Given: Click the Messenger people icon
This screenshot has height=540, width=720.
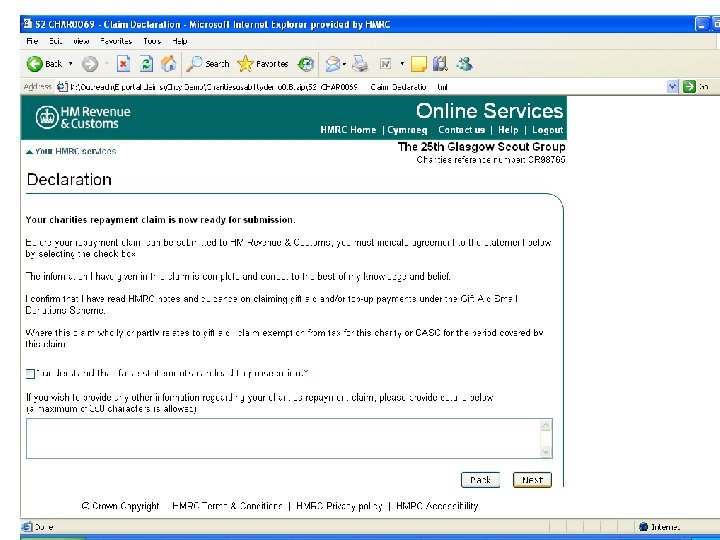Looking at the screenshot, I should click(464, 64).
